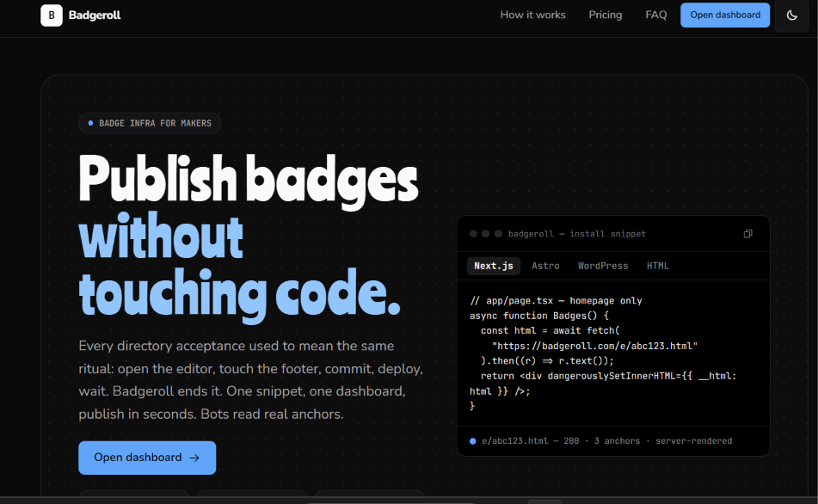Copy the install snippet via the copy icon
Image resolution: width=818 pixels, height=504 pixels.
click(747, 234)
